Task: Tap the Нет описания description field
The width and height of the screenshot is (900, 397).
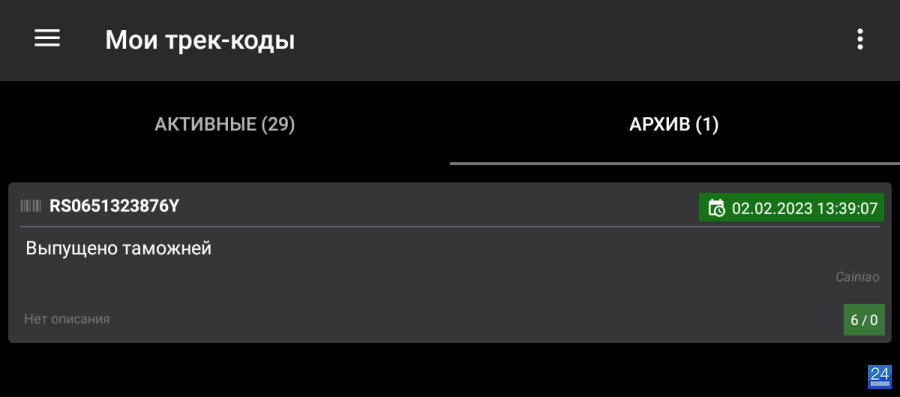Action: pyautogui.click(x=67, y=319)
